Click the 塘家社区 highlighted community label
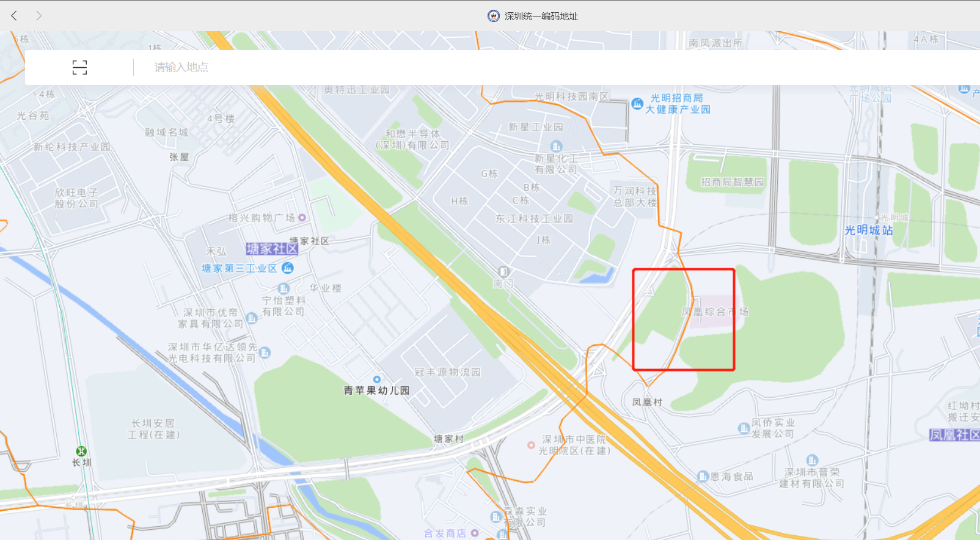Screen dimensions: 980x542 272,249
